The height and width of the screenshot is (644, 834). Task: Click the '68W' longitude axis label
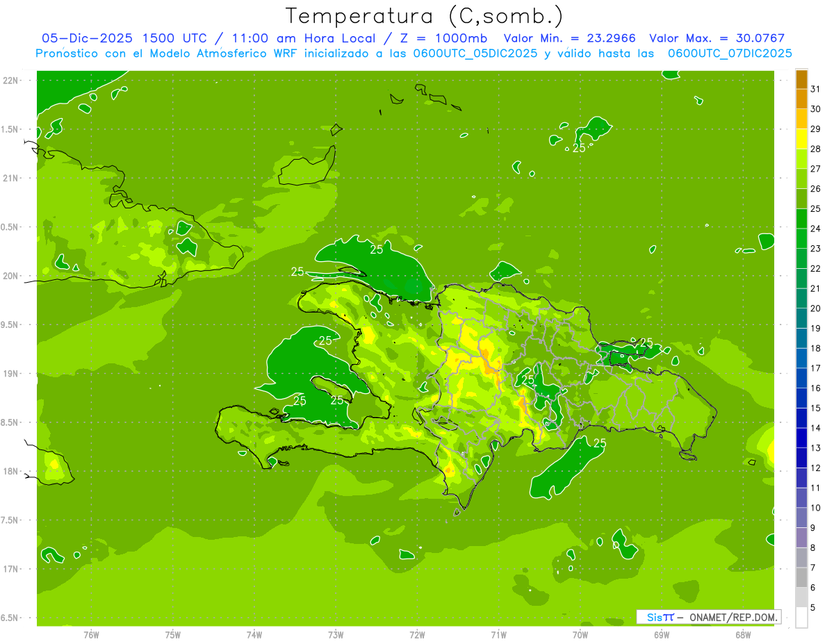[x=743, y=635]
